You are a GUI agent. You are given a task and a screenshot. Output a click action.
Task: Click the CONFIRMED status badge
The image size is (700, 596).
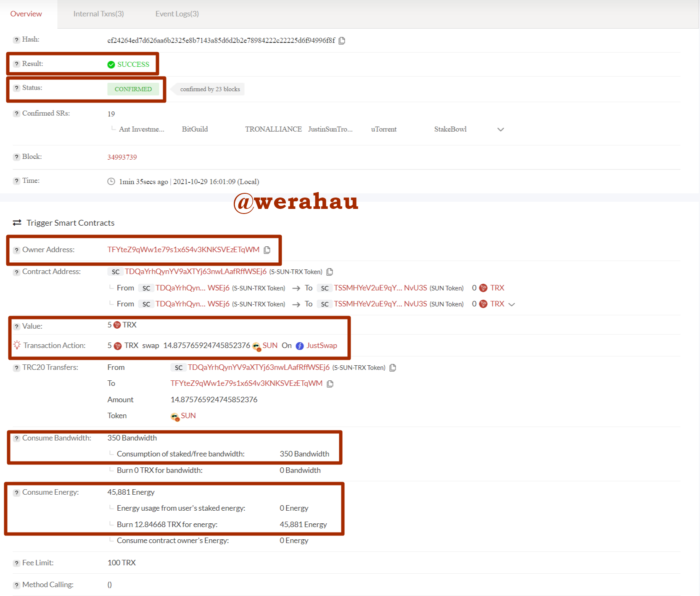click(133, 89)
